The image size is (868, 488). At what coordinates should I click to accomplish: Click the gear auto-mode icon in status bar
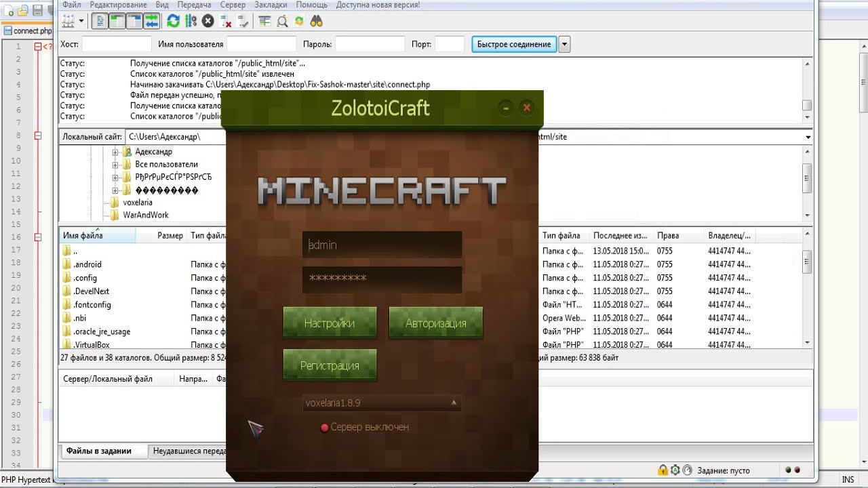(675, 470)
